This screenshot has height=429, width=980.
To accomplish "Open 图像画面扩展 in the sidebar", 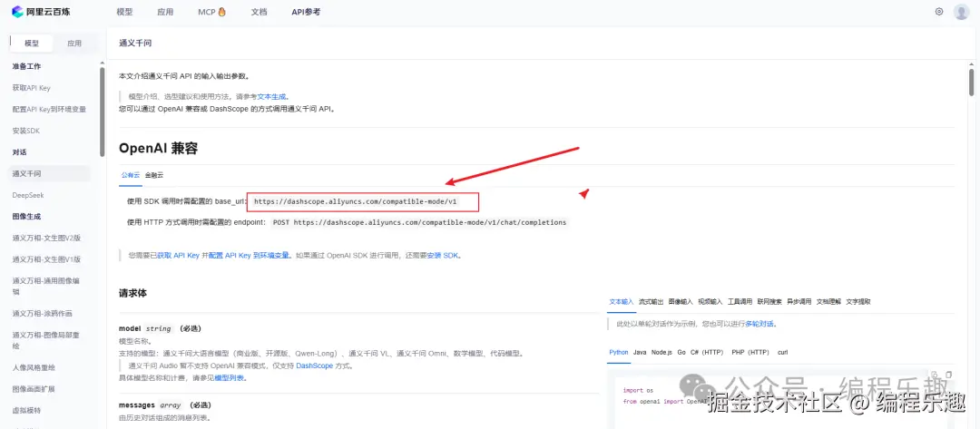I will click(x=34, y=389).
